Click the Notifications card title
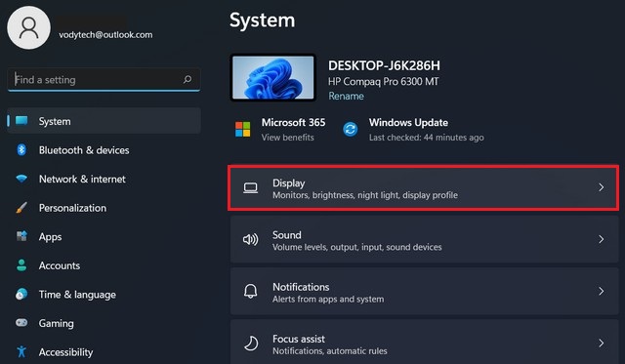The width and height of the screenshot is (625, 364). click(301, 287)
